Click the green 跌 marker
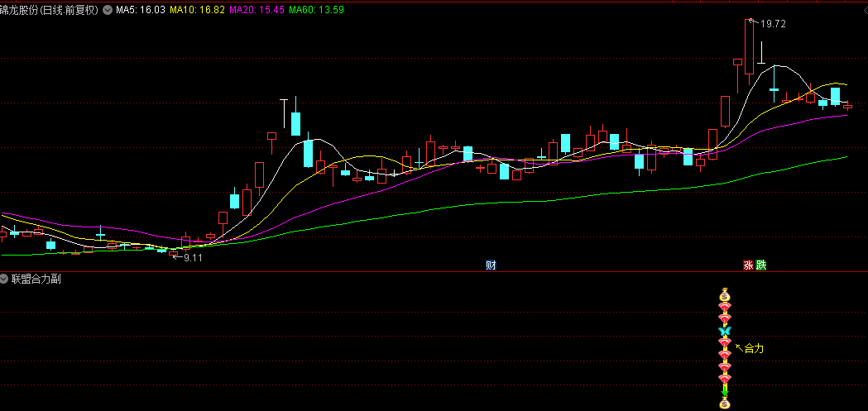868x411 pixels. click(761, 265)
